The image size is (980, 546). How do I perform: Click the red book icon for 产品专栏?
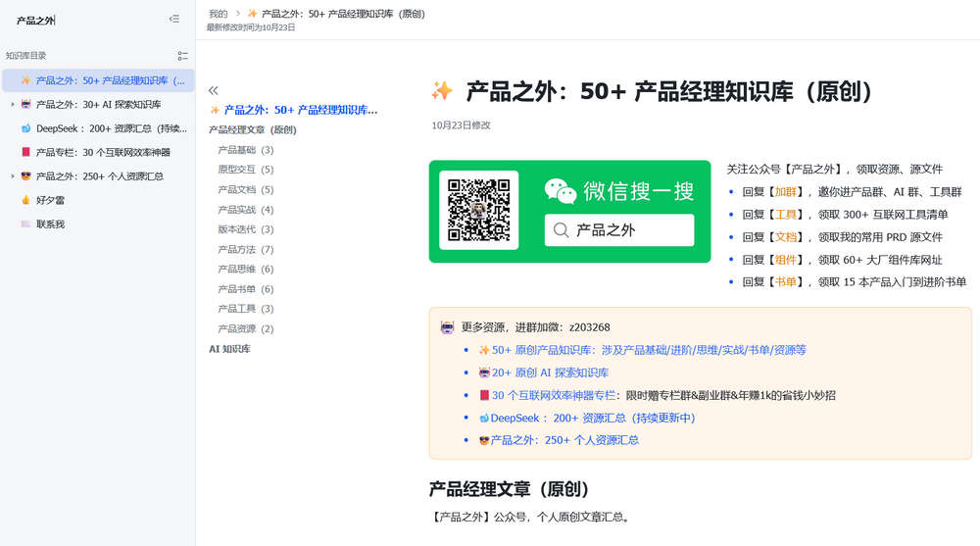pyautogui.click(x=25, y=152)
